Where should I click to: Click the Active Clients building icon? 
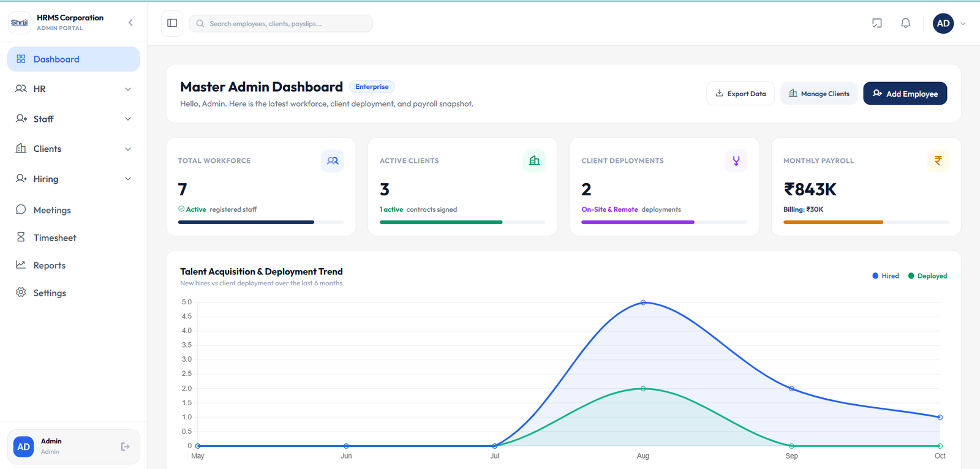coord(535,161)
